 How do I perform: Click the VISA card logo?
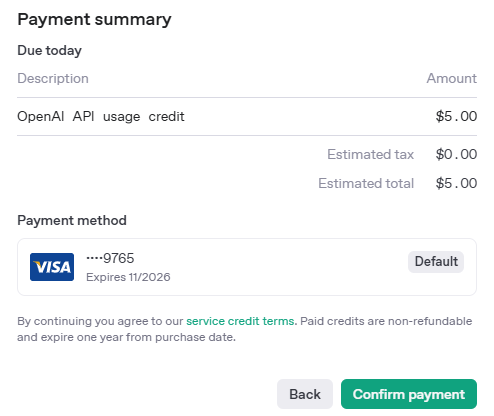pos(52,267)
